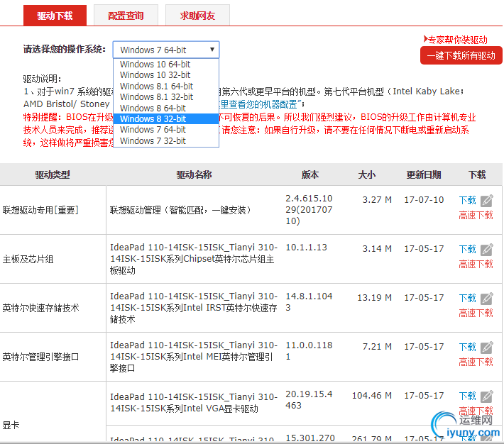Click Intel MEI英特尔管理引擎接口 name cell
Image resolution: width=504 pixels, height=444 pixels.
(x=194, y=357)
